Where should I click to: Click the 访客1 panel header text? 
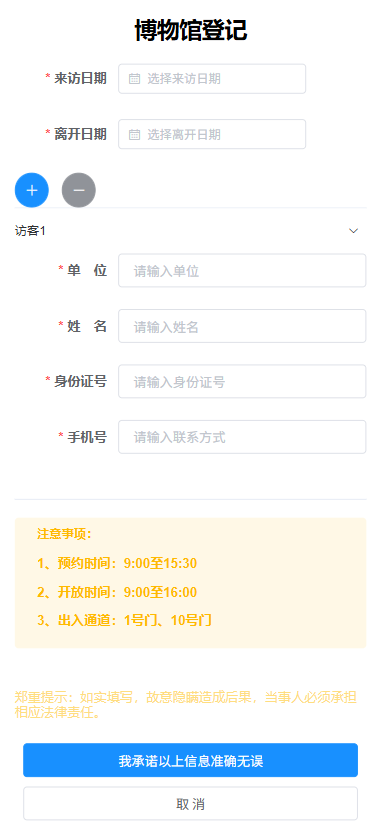30,231
